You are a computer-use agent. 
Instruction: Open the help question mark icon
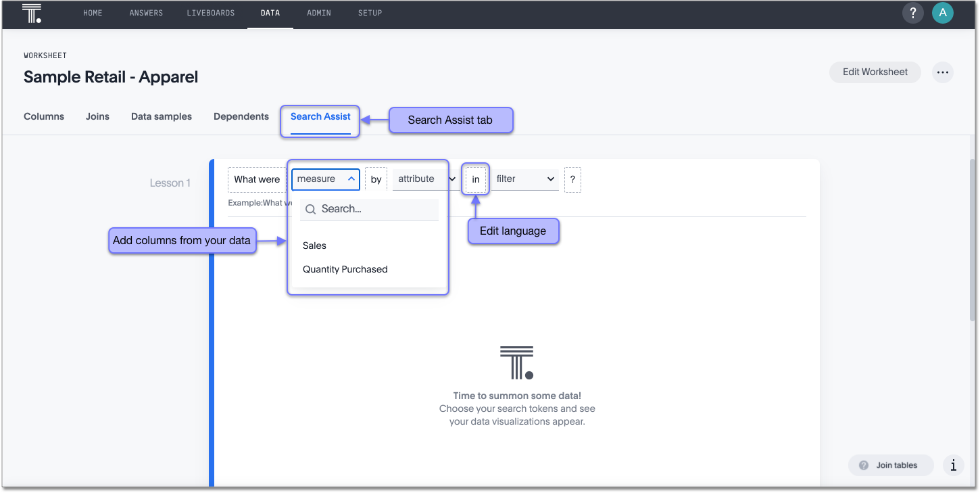pos(912,13)
